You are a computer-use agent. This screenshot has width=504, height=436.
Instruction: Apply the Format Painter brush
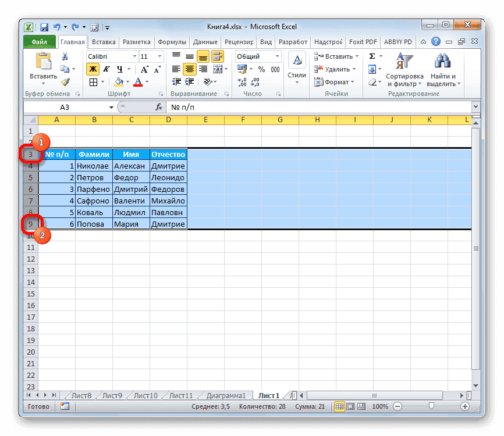(64, 80)
